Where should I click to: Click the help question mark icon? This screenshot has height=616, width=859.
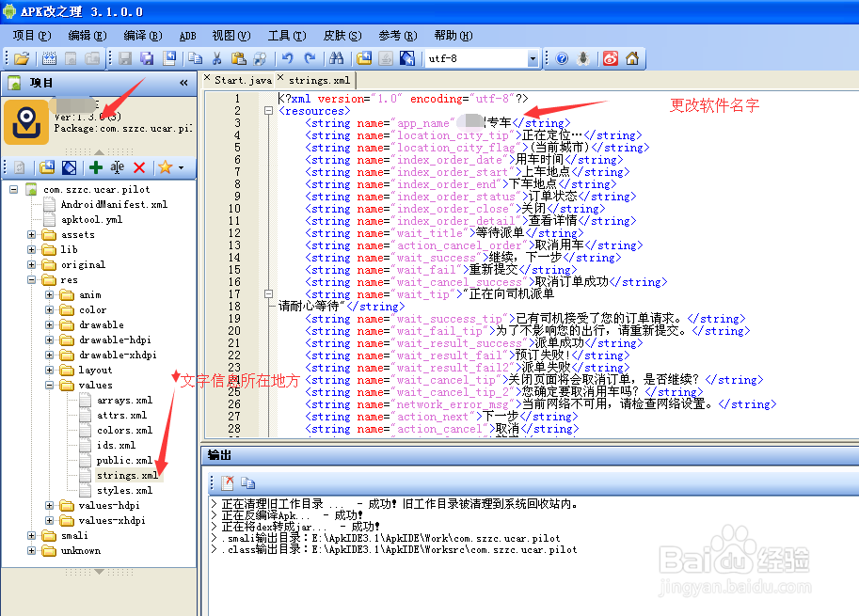tap(562, 58)
